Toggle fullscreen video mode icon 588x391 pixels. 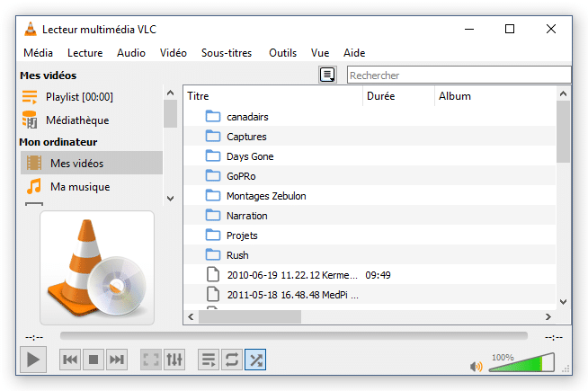pyautogui.click(x=151, y=360)
